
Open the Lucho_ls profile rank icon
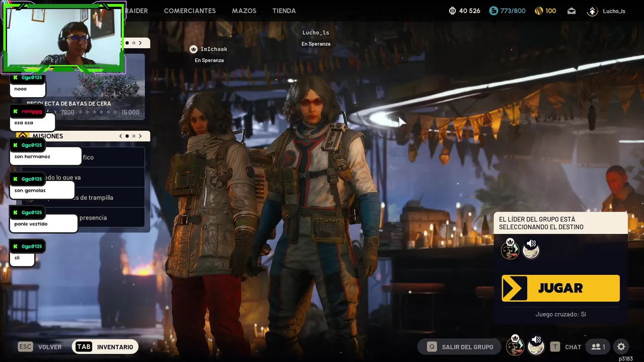593,11
